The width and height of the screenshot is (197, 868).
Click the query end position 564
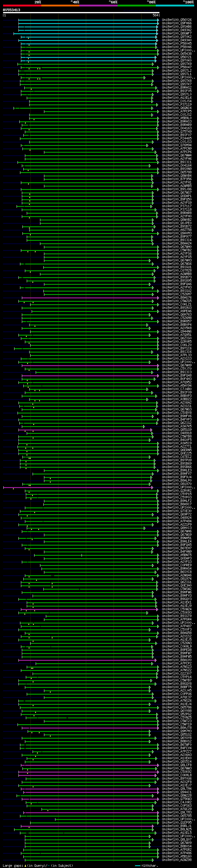pos(155,15)
